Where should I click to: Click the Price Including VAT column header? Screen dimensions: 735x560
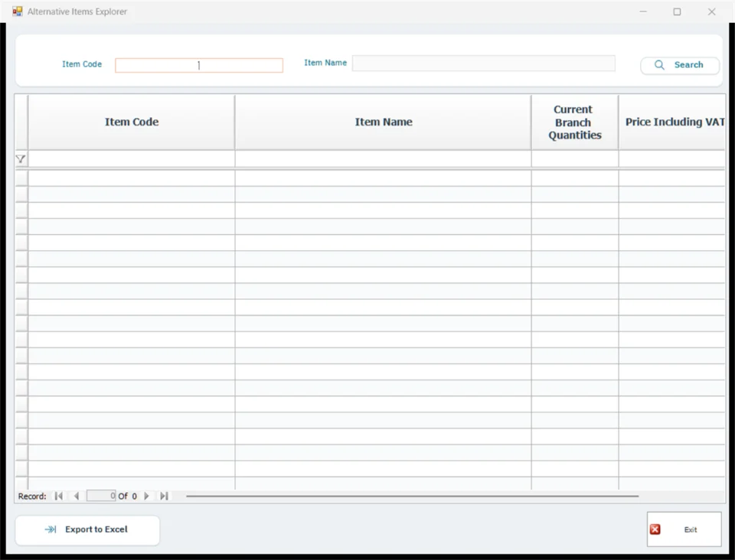(x=672, y=122)
